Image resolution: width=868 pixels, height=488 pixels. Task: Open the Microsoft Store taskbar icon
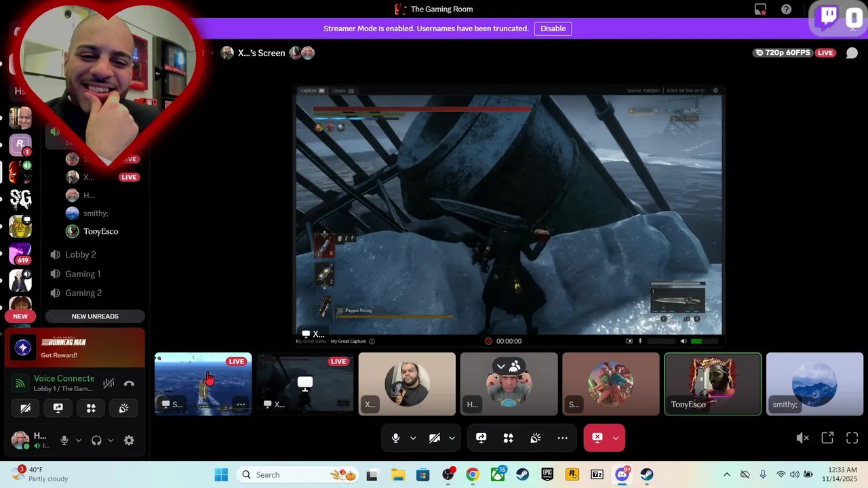[422, 474]
